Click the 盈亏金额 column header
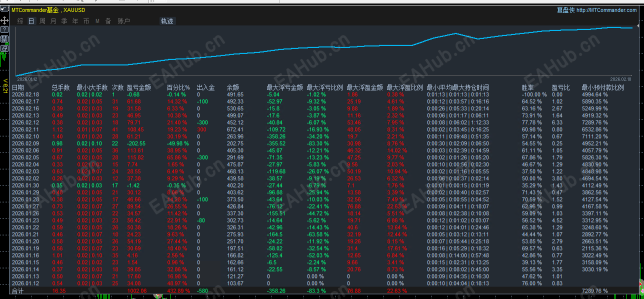The height and width of the screenshot is (299, 644). tap(139, 87)
